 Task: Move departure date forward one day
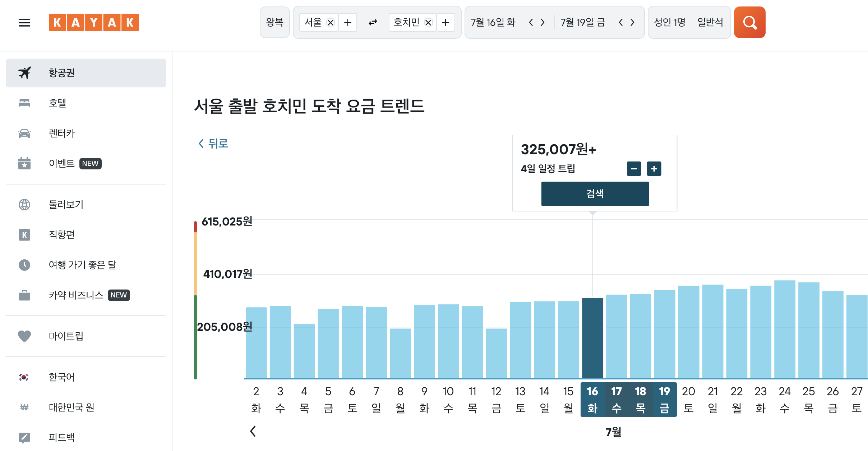point(543,23)
